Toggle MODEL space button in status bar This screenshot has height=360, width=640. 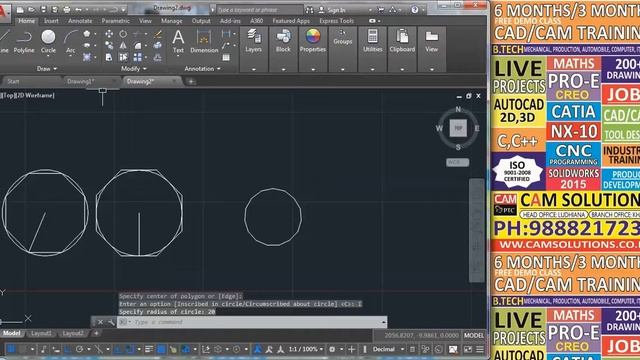tap(473, 336)
